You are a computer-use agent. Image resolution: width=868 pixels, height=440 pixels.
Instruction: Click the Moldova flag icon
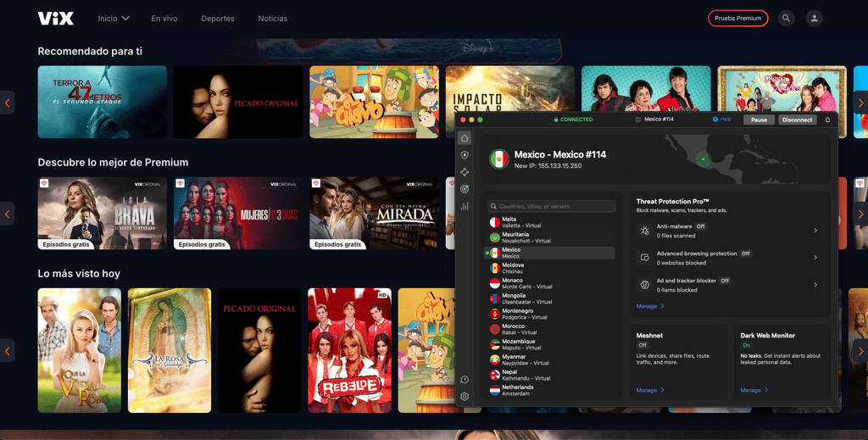click(495, 269)
